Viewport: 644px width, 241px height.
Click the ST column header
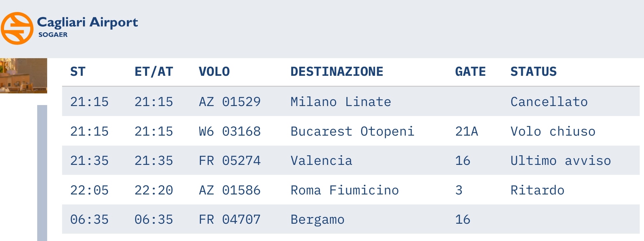(78, 72)
